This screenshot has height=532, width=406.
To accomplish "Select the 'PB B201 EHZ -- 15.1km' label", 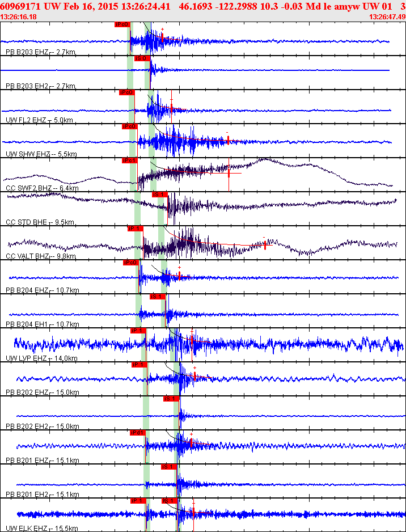I will 43,461.
